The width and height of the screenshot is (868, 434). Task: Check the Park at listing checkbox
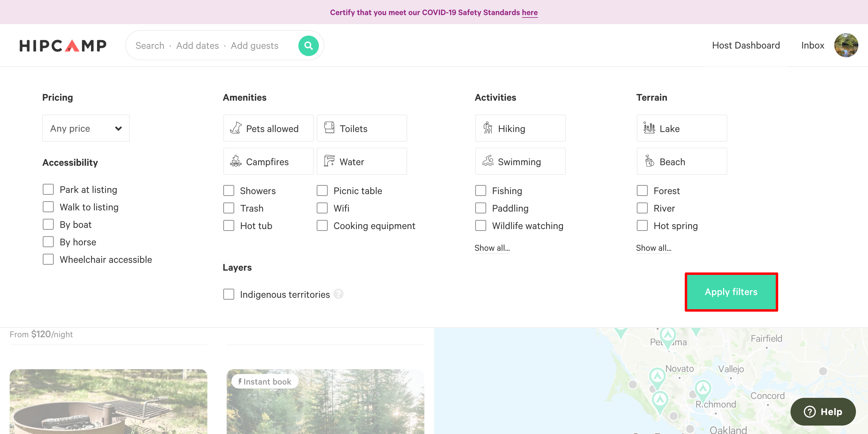[48, 189]
